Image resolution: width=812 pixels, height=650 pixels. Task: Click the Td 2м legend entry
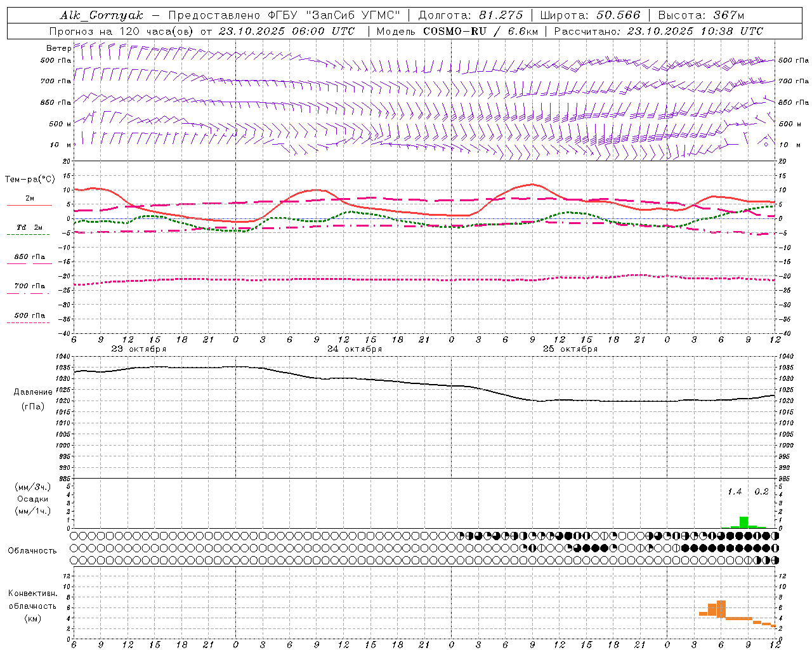point(29,227)
